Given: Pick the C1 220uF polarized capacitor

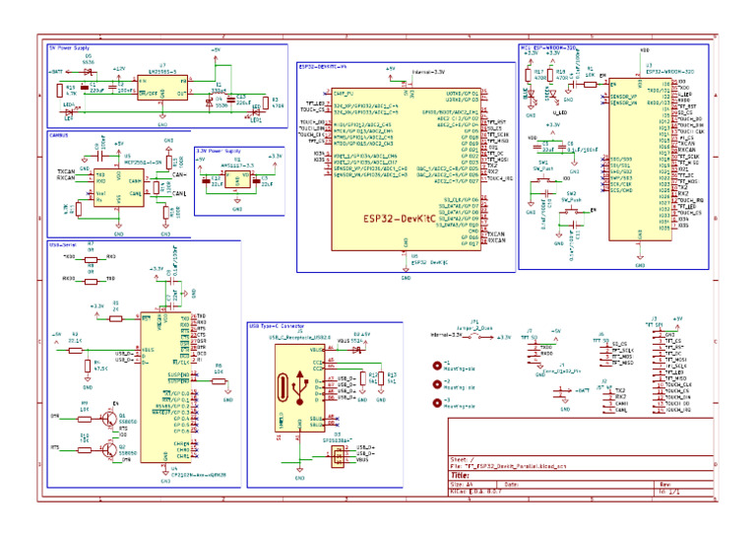Looking at the screenshot, I should coord(85,88).
